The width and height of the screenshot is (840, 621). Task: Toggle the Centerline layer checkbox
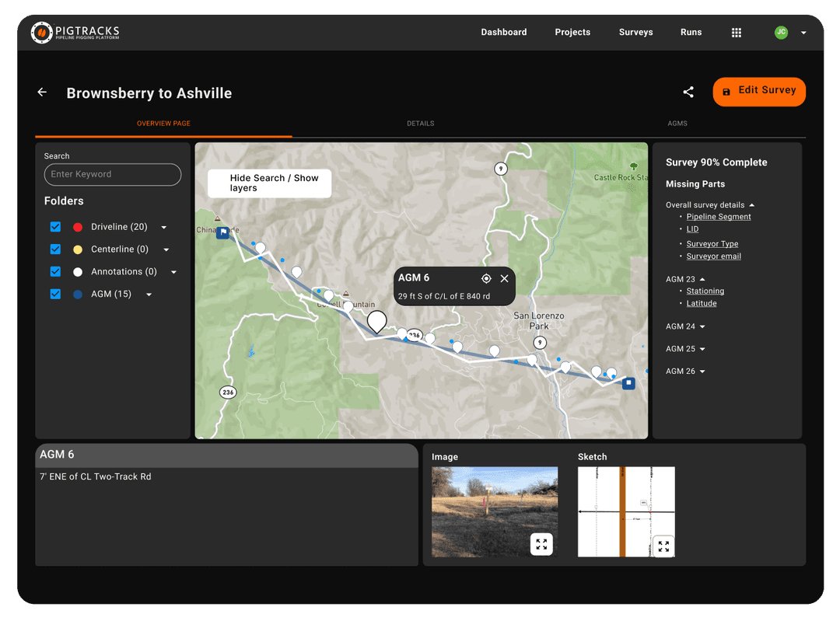pyautogui.click(x=54, y=249)
